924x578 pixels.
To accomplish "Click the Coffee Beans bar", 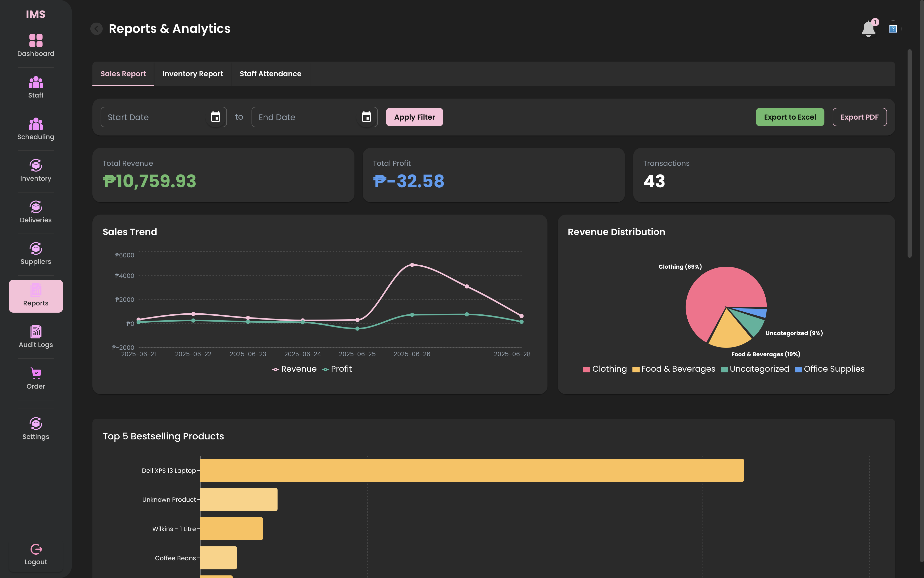I will click(x=219, y=558).
